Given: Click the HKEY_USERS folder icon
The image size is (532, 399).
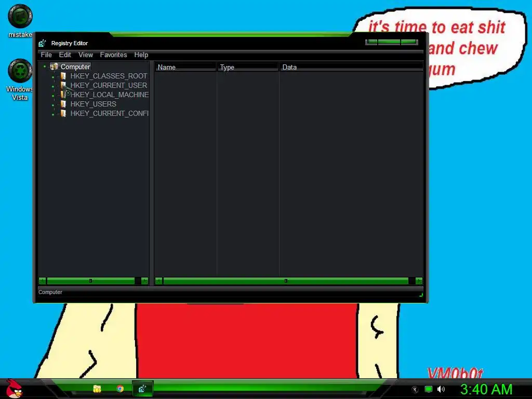Looking at the screenshot, I should click(63, 104).
